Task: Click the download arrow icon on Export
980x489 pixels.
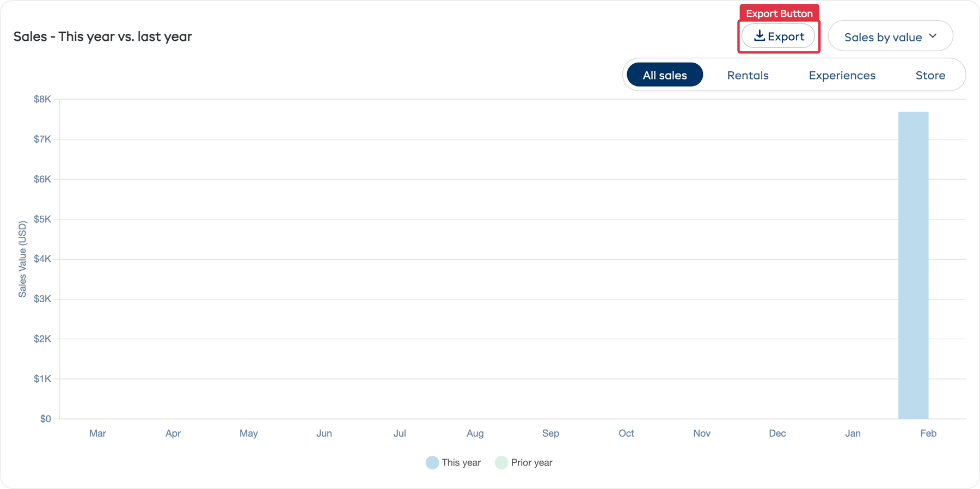Action: [759, 36]
